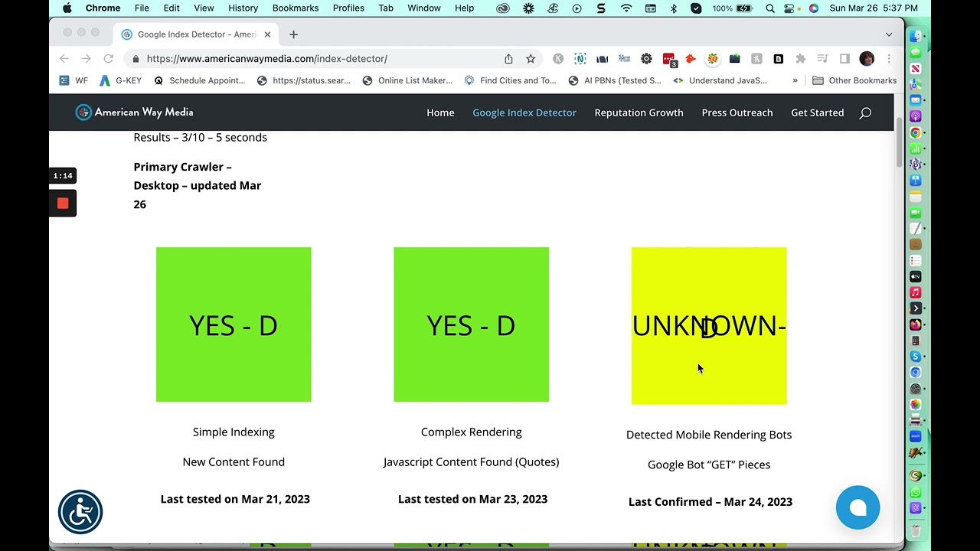Open the Find Cities and To... bookmark
This screenshot has width=980, height=551.
coord(510,80)
